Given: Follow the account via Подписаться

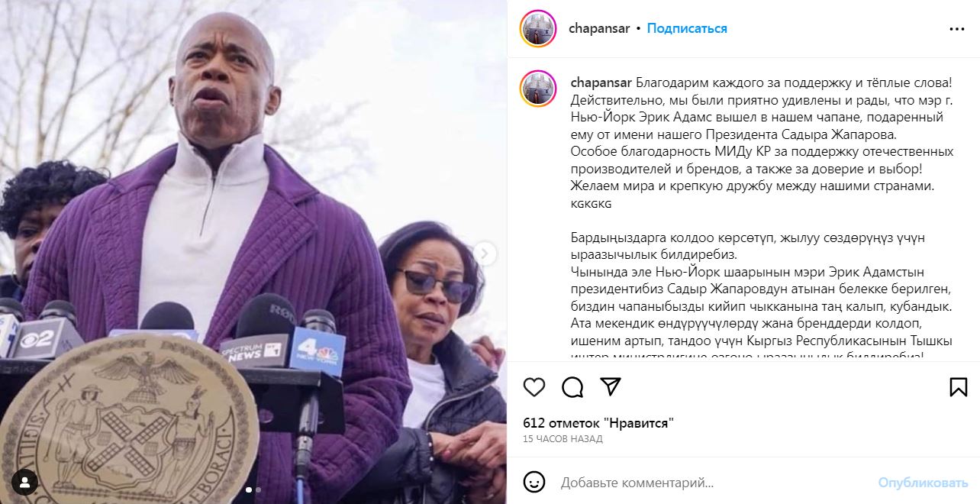Looking at the screenshot, I should click(687, 28).
